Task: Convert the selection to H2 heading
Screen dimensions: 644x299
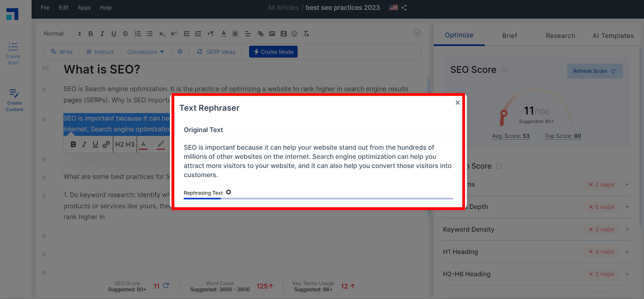Action: (x=120, y=144)
